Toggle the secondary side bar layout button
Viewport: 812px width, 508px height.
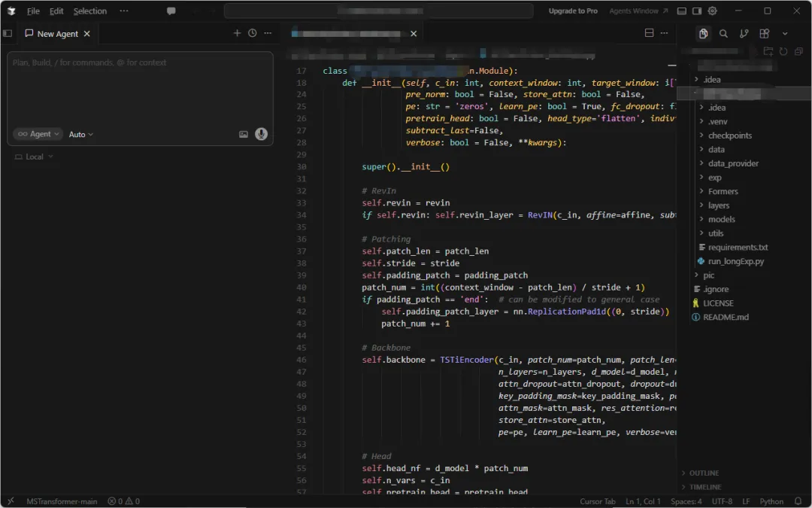pos(697,11)
